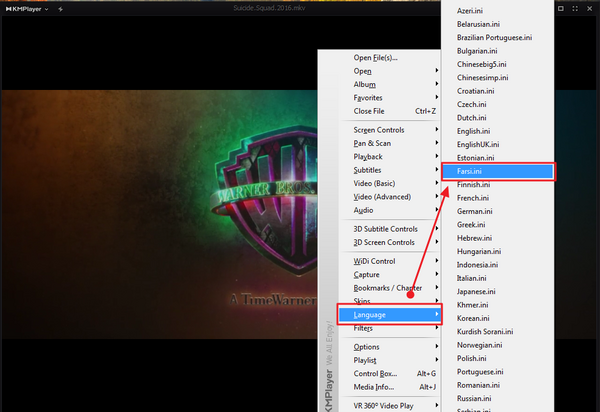Click the full screen icon in title bar

pyautogui.click(x=575, y=8)
